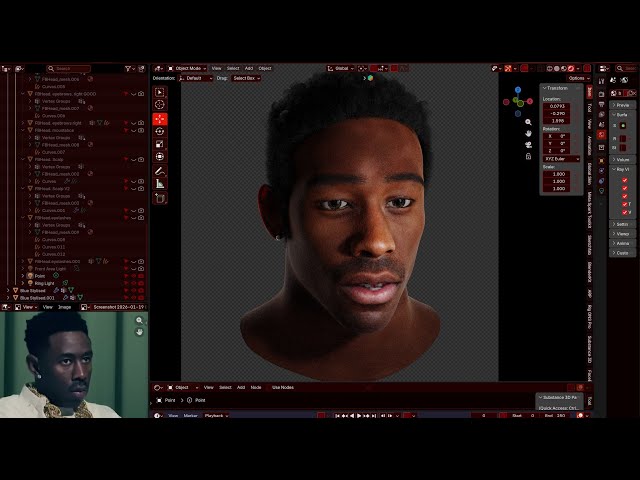Select the Select Box tool
Viewport: 640px width, 480px height.
160,92
